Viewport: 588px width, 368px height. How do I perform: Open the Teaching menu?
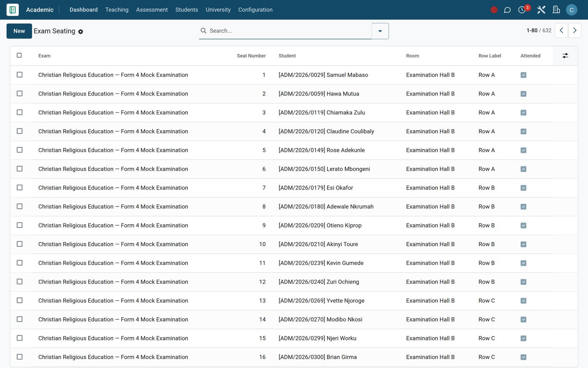(117, 10)
